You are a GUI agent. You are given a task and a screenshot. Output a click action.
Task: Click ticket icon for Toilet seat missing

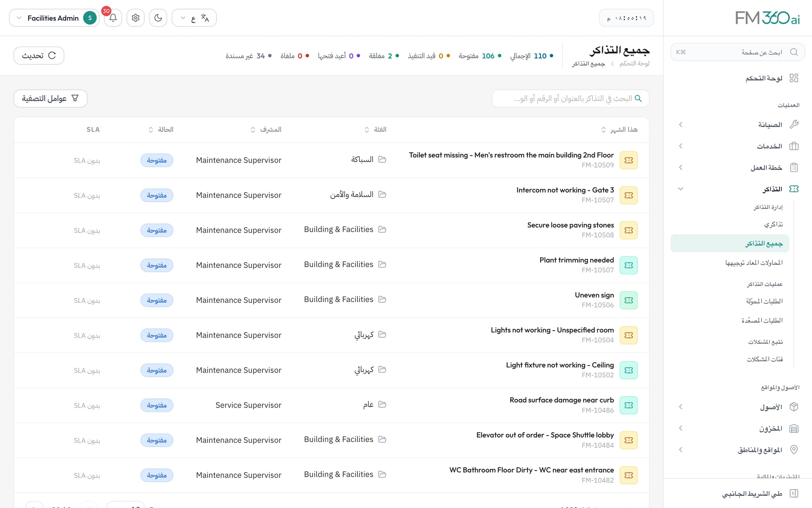[629, 160]
